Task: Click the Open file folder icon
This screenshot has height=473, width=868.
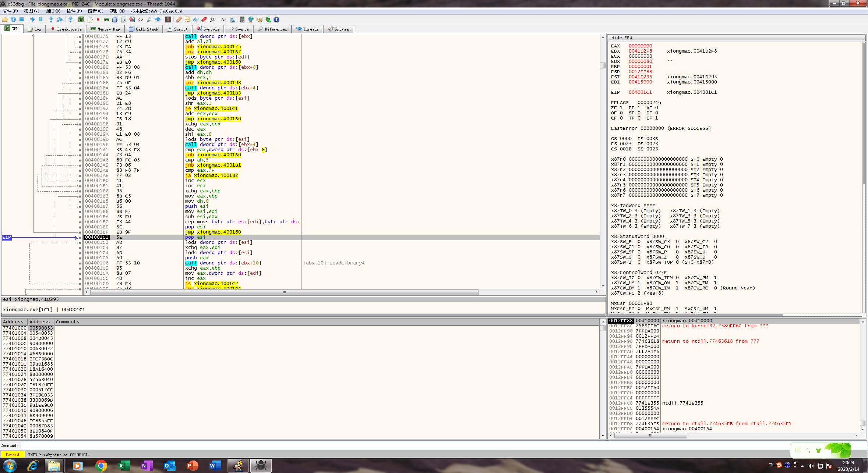Action: (x=5, y=19)
